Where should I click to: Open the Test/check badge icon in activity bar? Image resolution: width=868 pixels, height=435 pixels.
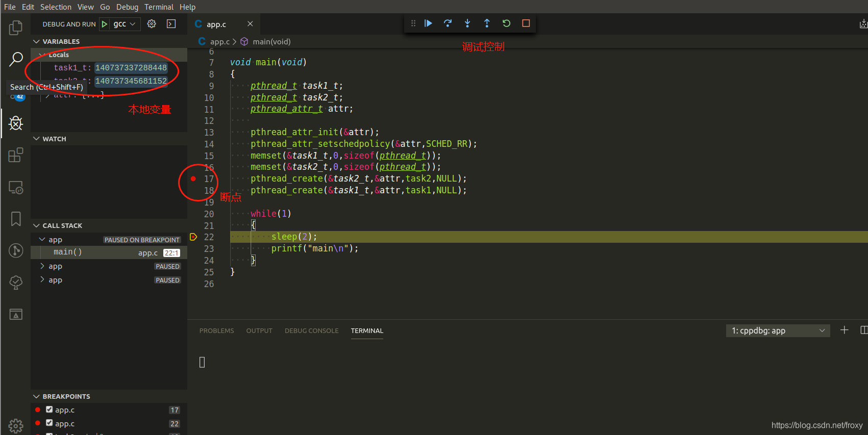[16, 282]
